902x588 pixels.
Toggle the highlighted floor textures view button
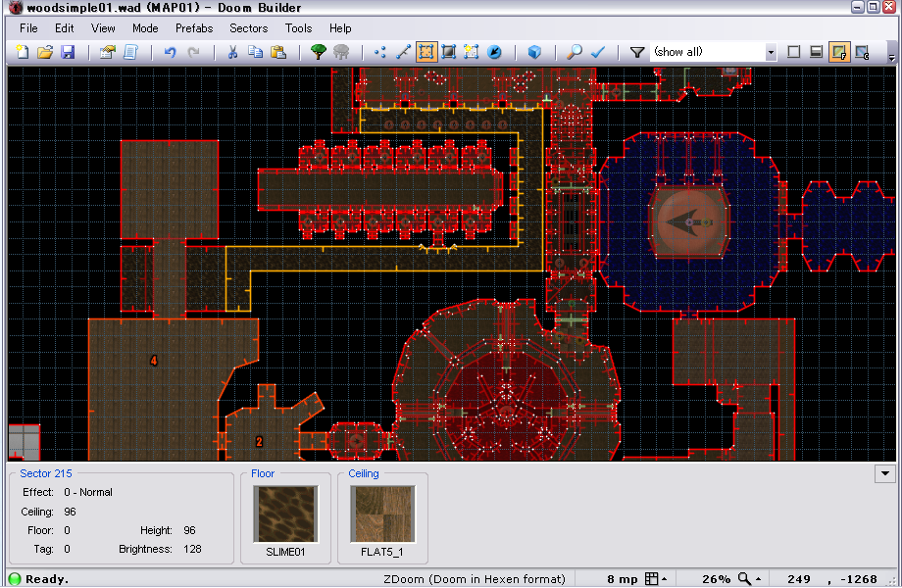tap(839, 52)
